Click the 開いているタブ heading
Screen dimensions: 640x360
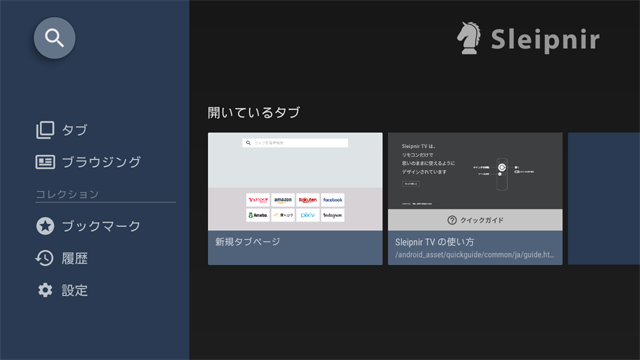254,113
